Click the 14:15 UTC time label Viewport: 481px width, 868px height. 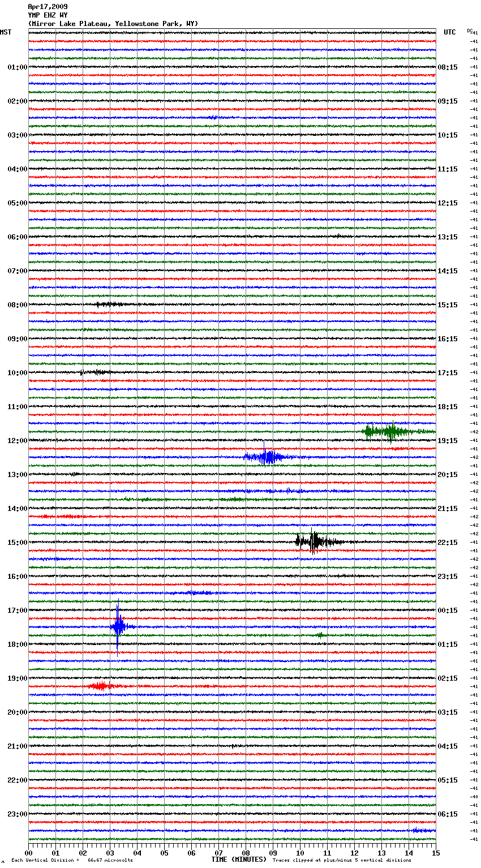448,271
